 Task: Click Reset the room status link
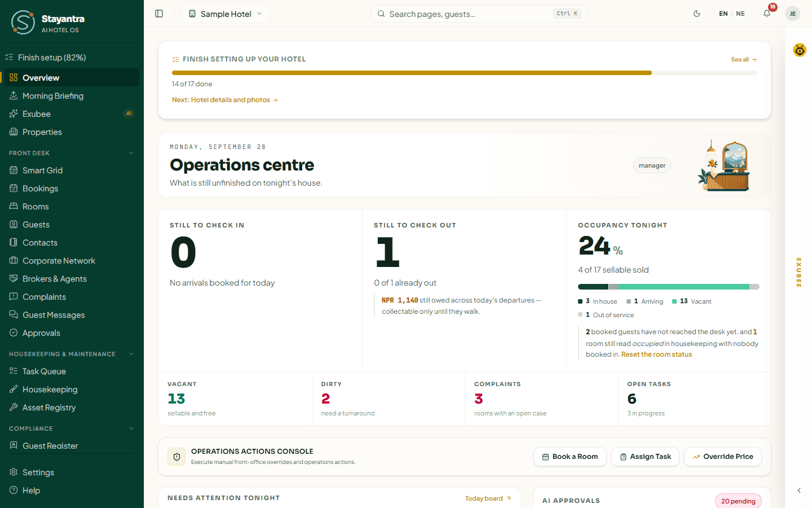656,354
